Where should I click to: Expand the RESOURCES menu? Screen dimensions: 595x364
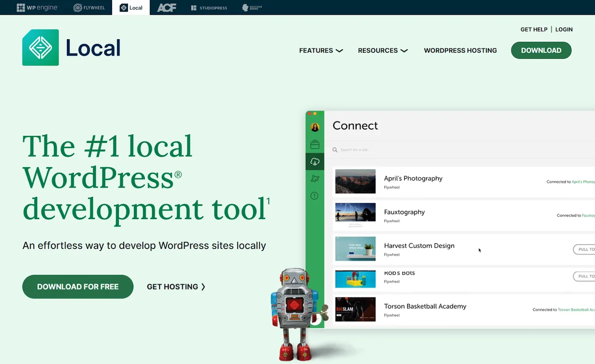tap(383, 51)
